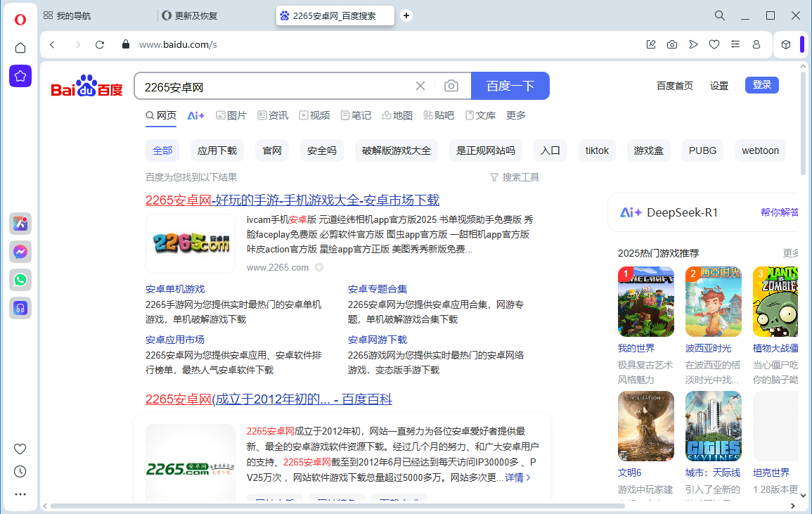Open the site info dropdown under www.2265.com
This screenshot has height=514, width=812.
coord(319,267)
